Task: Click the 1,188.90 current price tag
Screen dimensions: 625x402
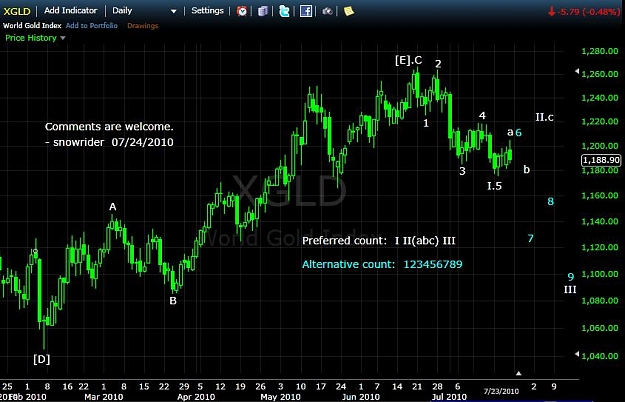Action: click(601, 160)
